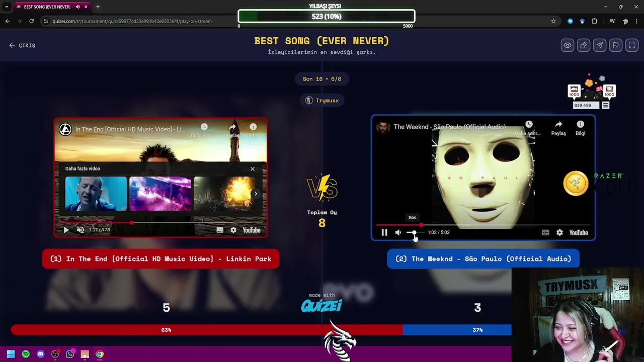
Task: Open the Extensions puzzle icon
Action: pos(594,21)
